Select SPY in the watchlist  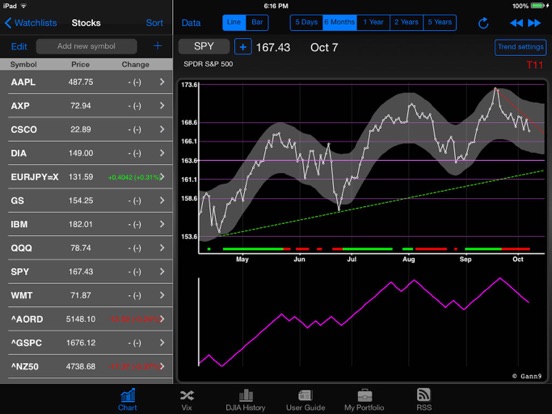click(20, 272)
